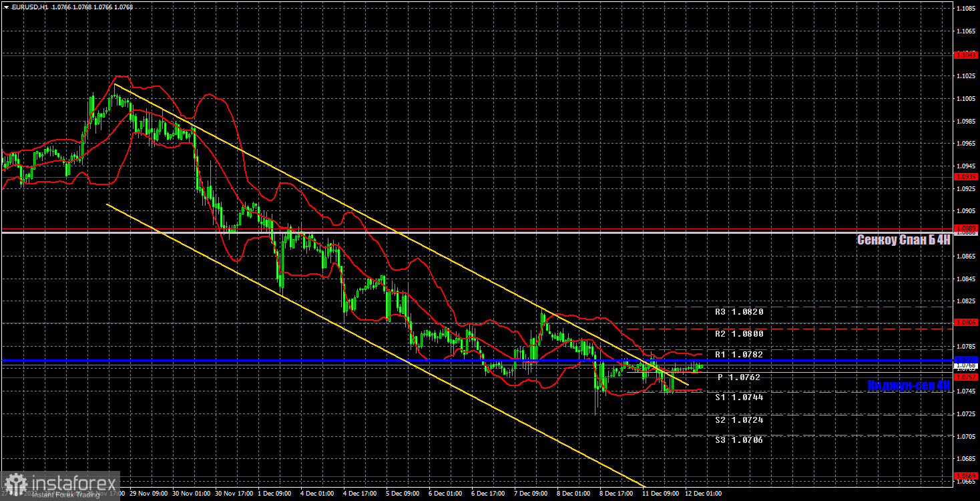Click 1.0985 on the price axis
980x501 pixels.
[966, 122]
